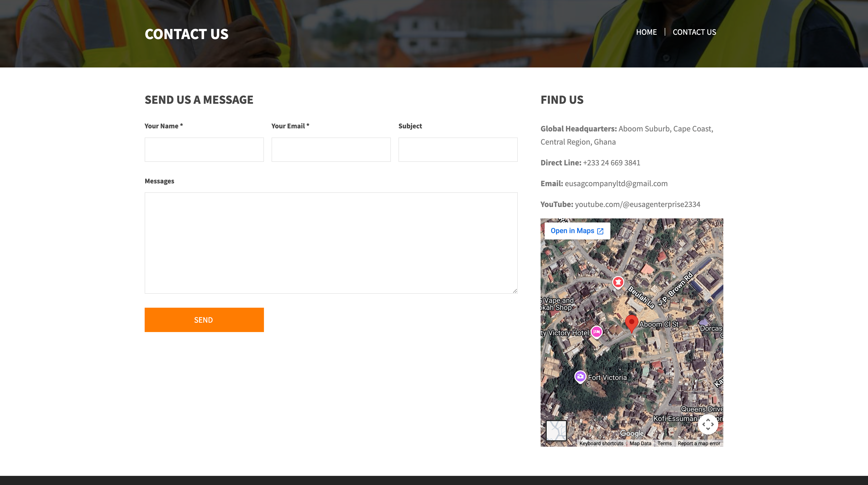Click the CONTACT US page title

click(186, 34)
